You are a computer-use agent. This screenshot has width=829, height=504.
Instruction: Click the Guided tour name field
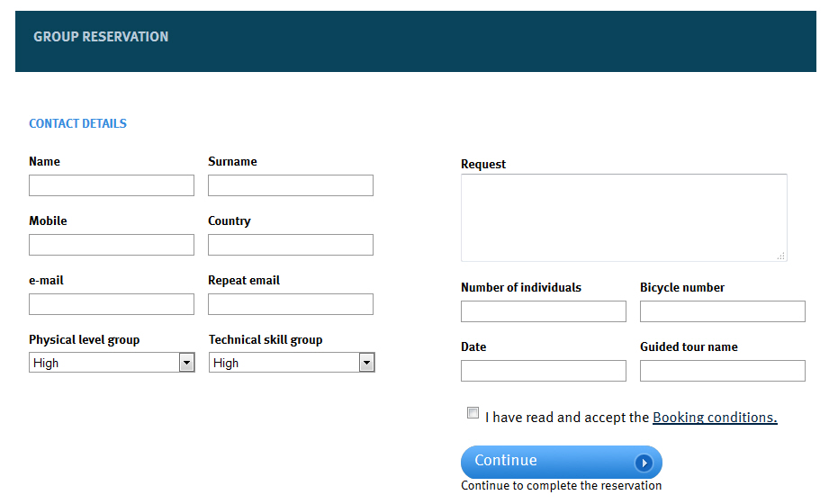coord(723,371)
